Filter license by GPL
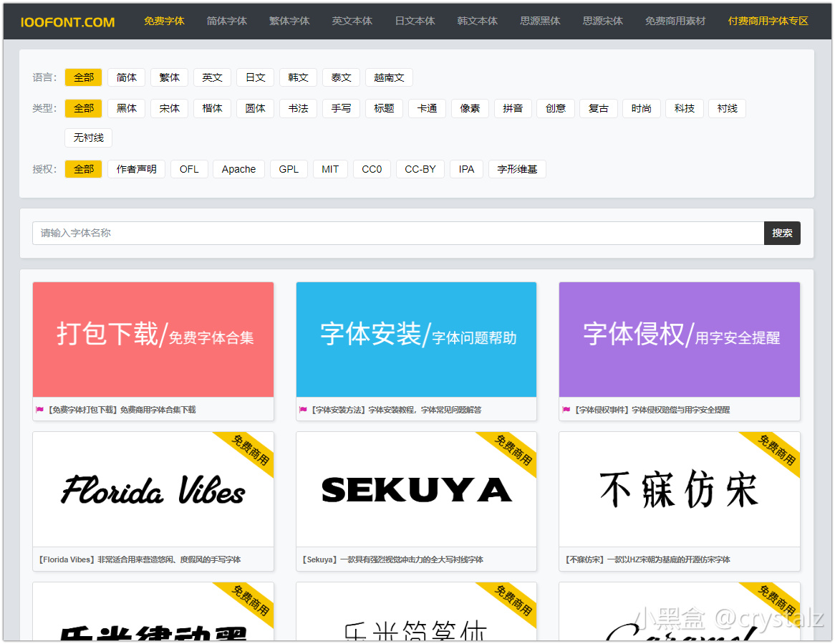The height and width of the screenshot is (644, 835). pos(289,169)
